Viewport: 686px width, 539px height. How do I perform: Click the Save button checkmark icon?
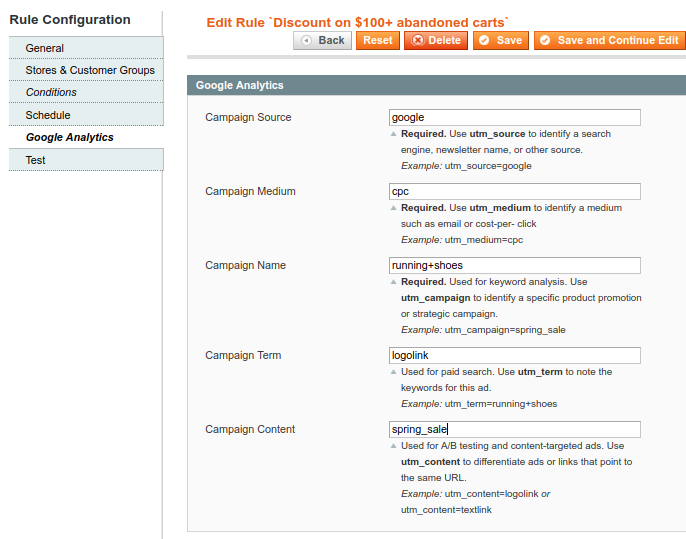coord(483,41)
